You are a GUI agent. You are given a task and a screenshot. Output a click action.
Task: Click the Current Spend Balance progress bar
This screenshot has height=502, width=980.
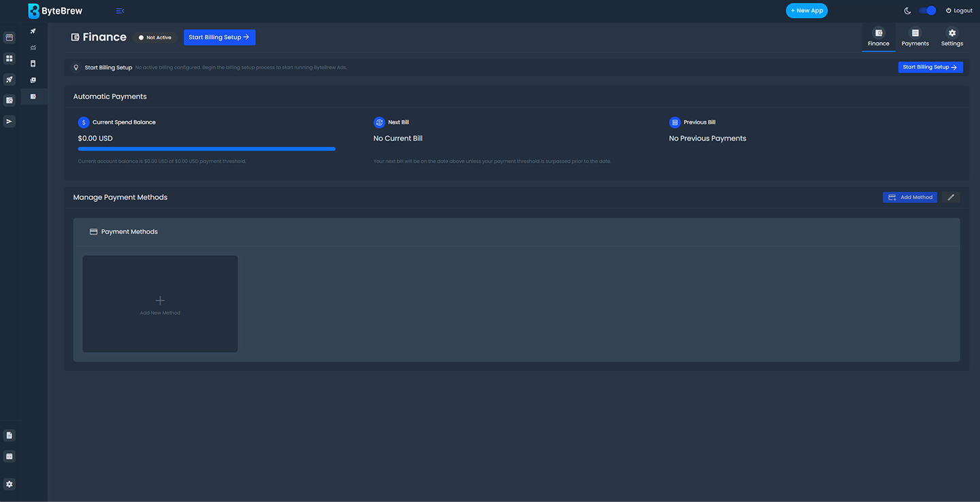point(206,148)
